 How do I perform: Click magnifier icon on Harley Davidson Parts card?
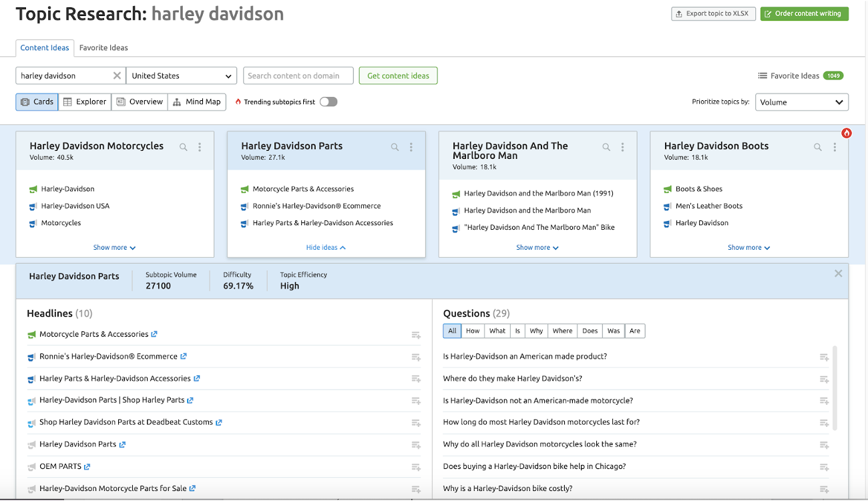point(395,147)
